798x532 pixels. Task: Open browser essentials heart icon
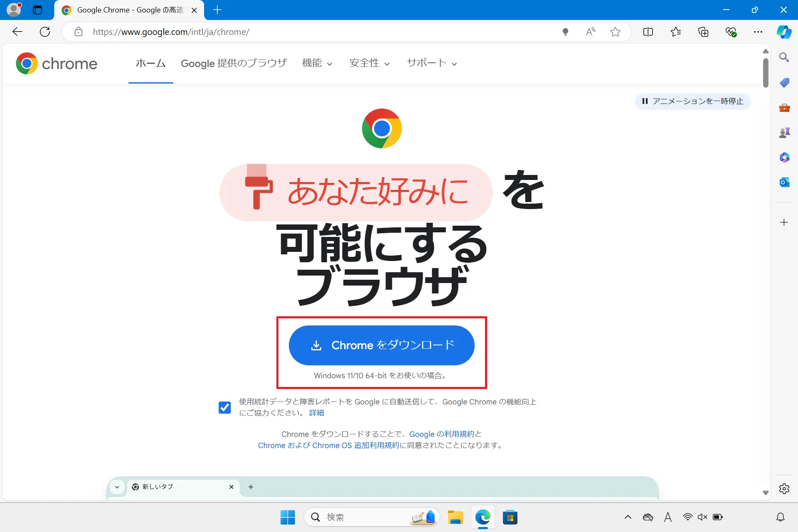pos(731,32)
